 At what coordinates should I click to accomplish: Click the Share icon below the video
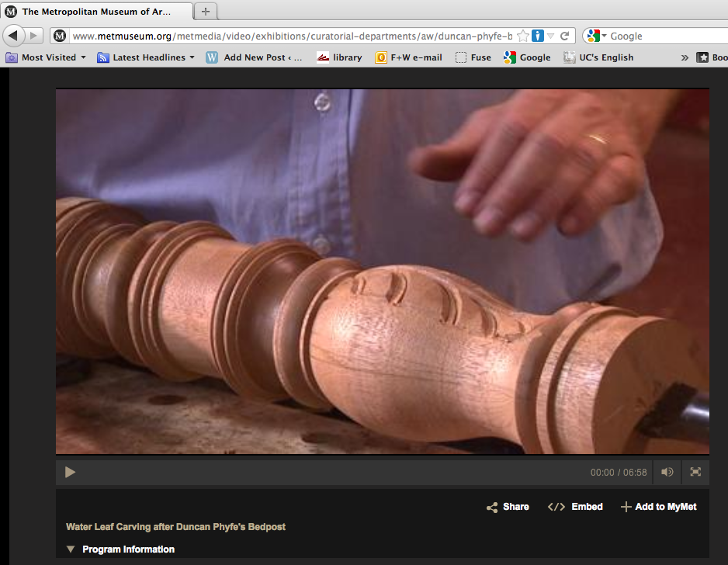pyautogui.click(x=492, y=507)
